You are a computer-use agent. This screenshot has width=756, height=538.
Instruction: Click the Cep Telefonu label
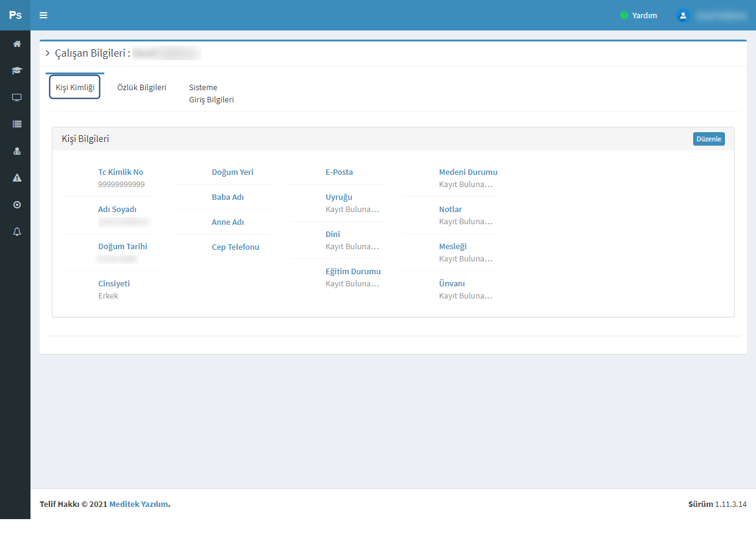(235, 247)
